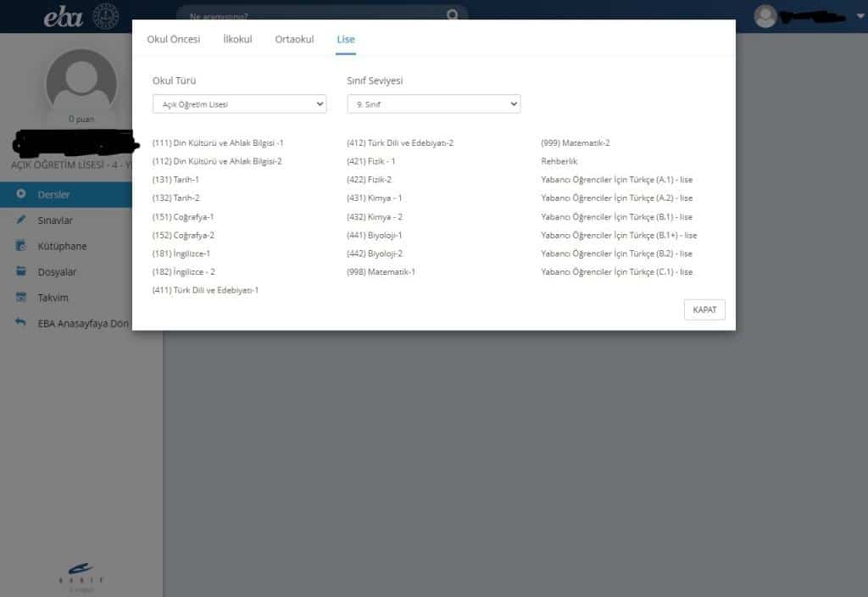The image size is (868, 597).
Task: Click the Takvim calendar icon
Action: 21,298
